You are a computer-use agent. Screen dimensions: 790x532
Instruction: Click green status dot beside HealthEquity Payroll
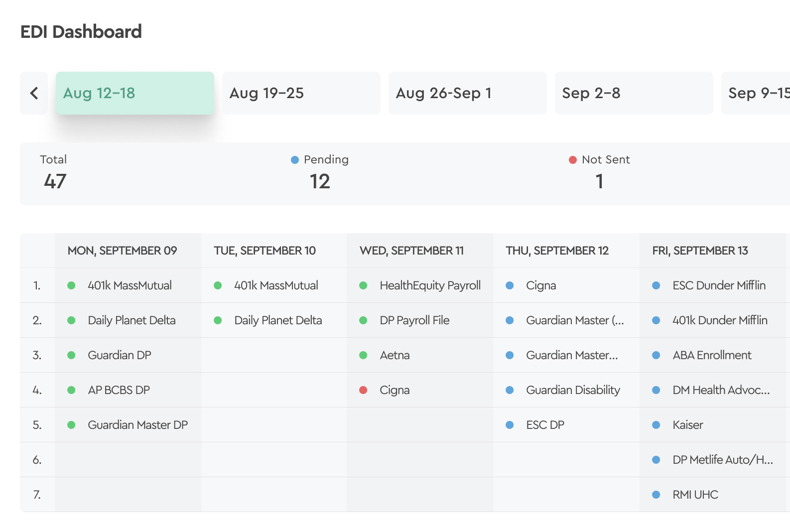pos(363,285)
